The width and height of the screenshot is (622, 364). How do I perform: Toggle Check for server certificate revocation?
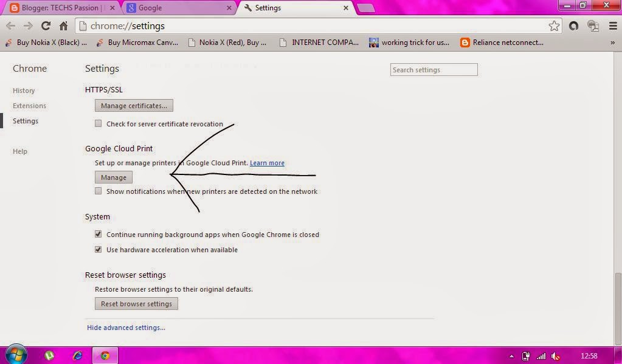click(98, 124)
